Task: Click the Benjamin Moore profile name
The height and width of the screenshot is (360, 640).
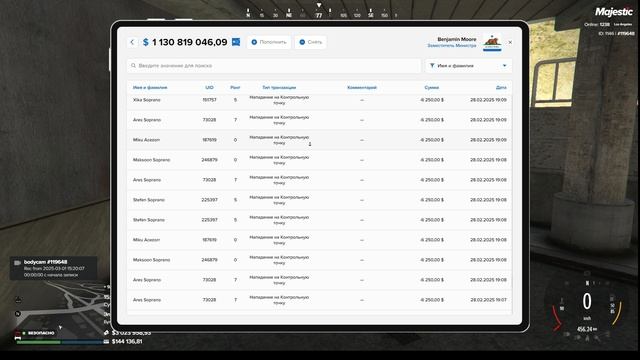Action: (457, 39)
